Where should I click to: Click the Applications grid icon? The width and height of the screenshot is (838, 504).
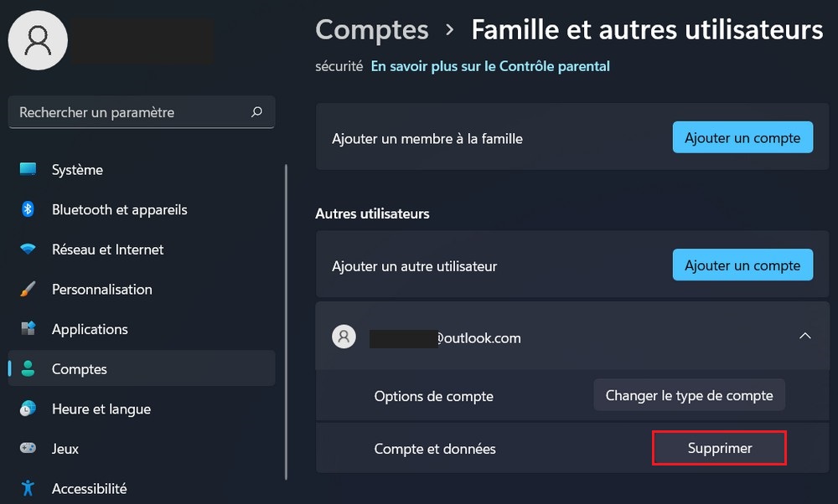[28, 329]
